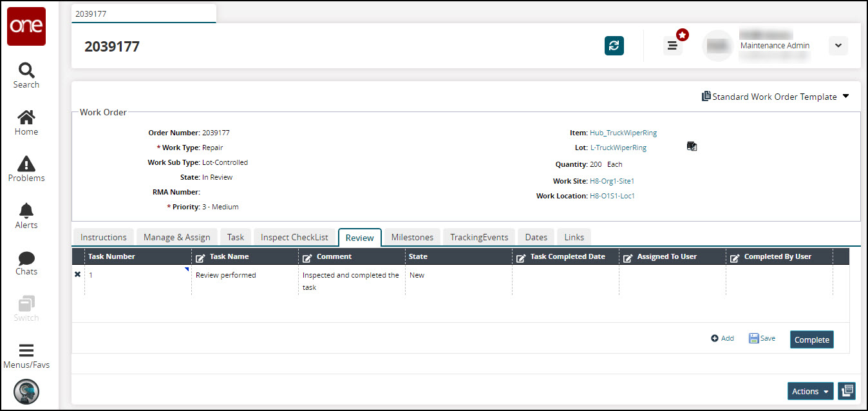Click the 'Lot-Controlled' work sub type value
This screenshot has width=868, height=411.
[225, 162]
